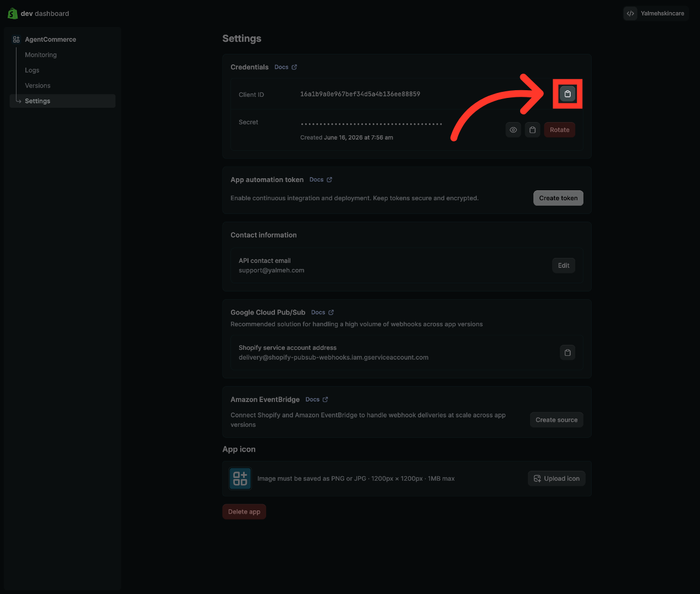Image resolution: width=700 pixels, height=594 pixels.
Task: Select AgentCommerce app in sidebar
Action: [x=51, y=40]
